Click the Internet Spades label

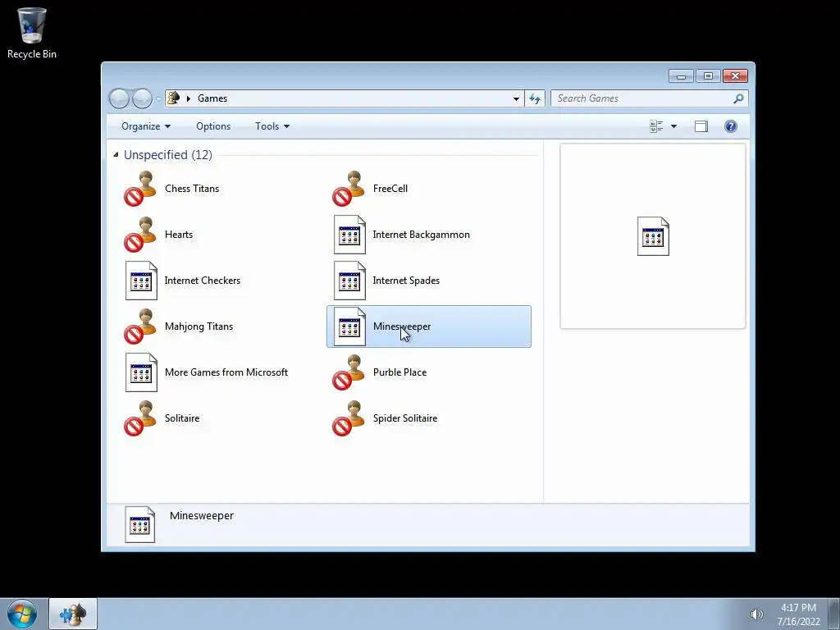pyautogui.click(x=406, y=281)
